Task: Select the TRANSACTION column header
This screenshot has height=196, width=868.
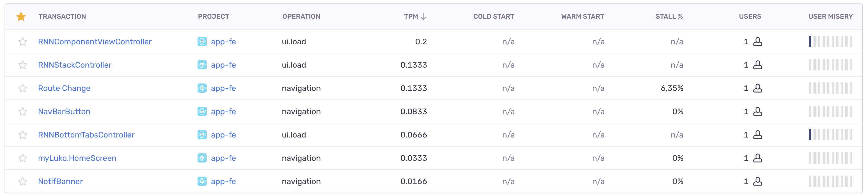Action: coord(62,16)
